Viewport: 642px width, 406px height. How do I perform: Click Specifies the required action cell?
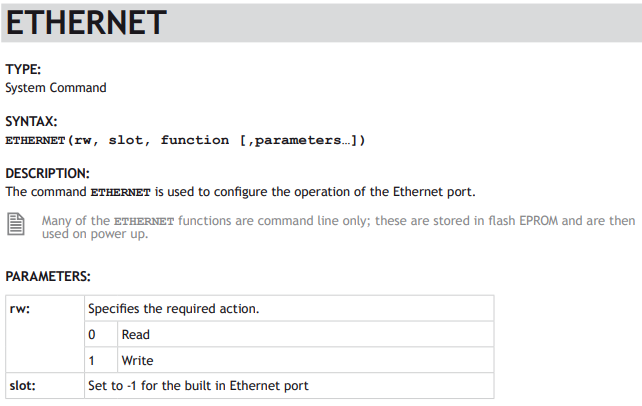point(289,309)
